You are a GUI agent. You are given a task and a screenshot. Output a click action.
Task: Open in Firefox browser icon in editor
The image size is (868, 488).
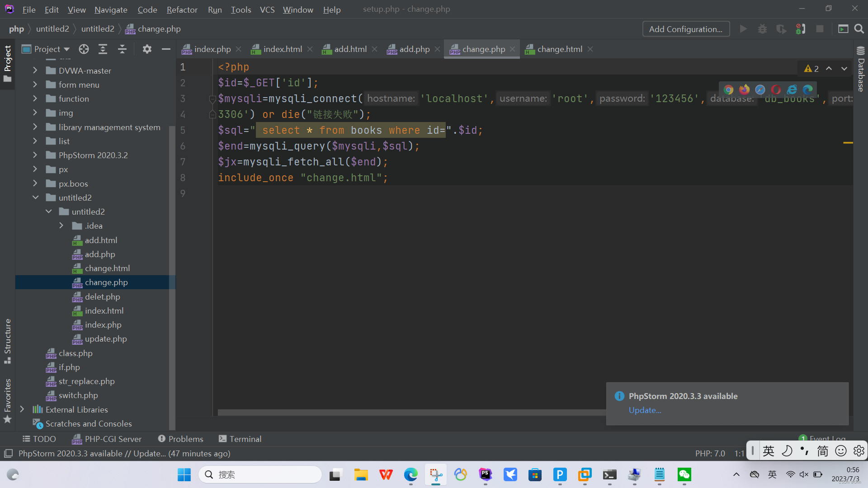tap(744, 89)
